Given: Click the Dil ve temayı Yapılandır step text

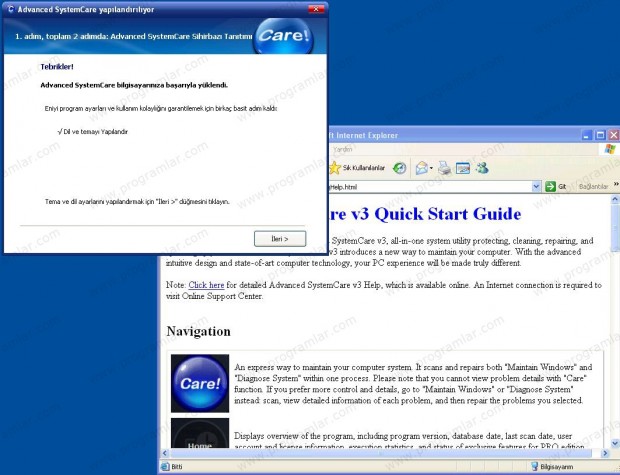Looking at the screenshot, I should (93, 132).
